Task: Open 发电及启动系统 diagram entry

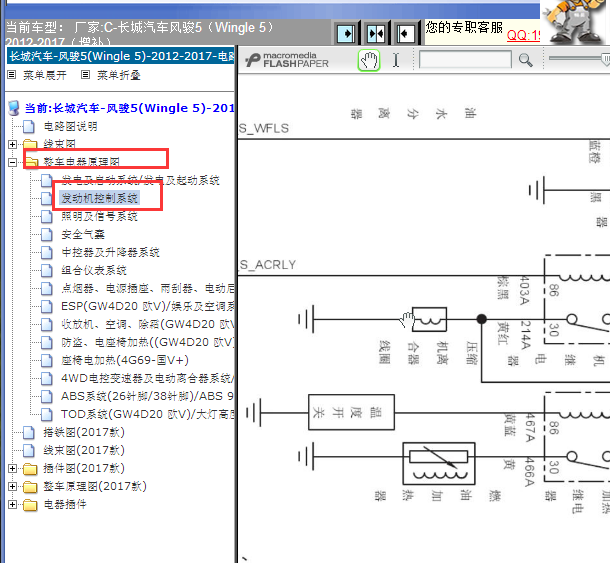Action: coord(140,180)
